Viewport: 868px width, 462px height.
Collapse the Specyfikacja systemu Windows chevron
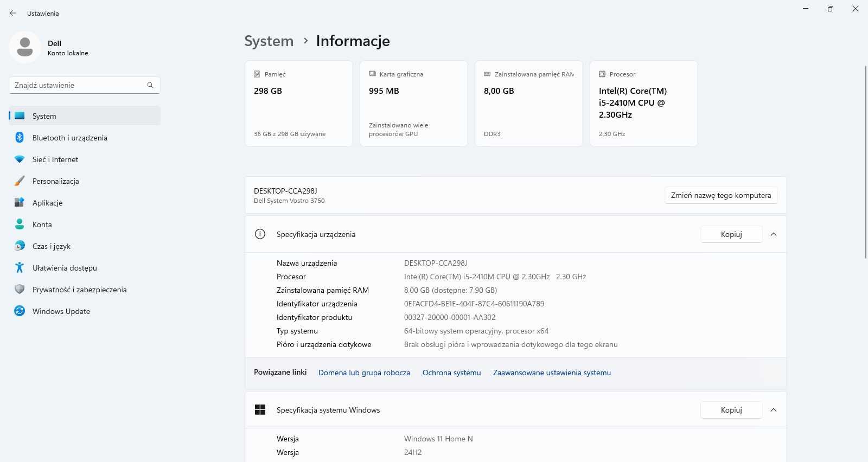(774, 410)
